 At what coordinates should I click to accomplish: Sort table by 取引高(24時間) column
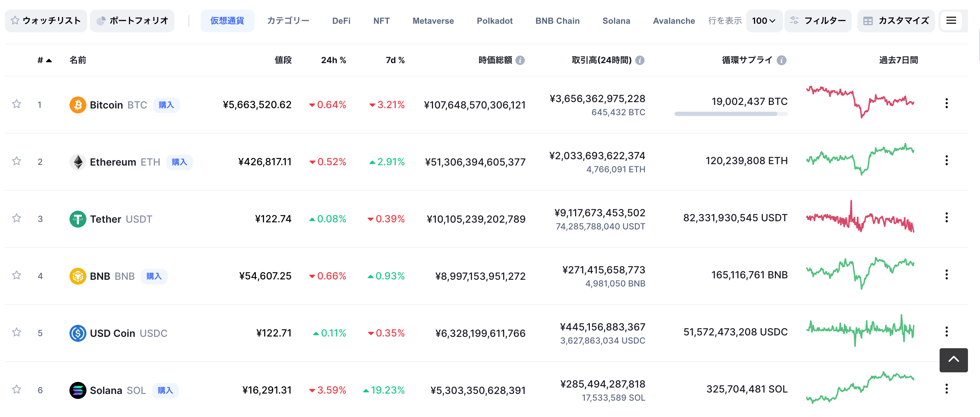coord(602,60)
